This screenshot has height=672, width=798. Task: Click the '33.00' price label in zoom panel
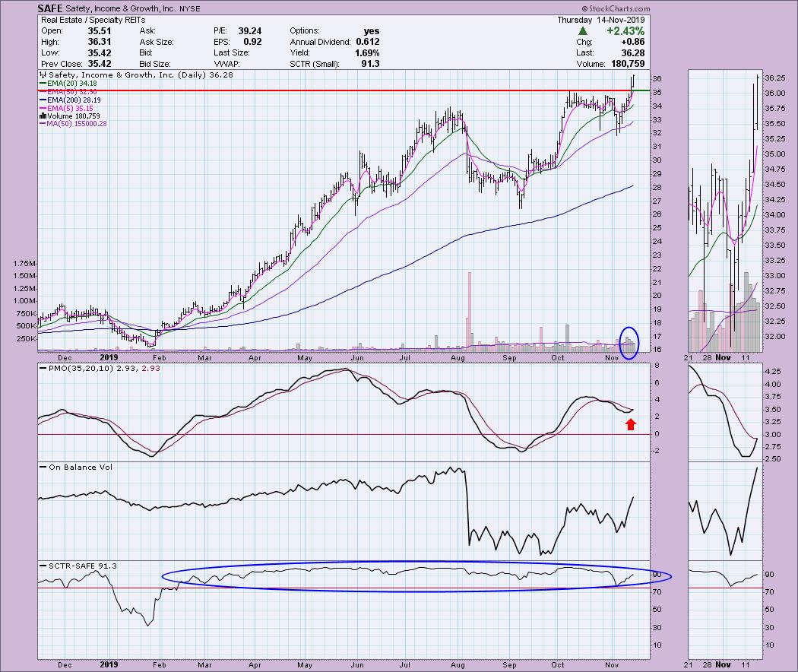coord(775,275)
